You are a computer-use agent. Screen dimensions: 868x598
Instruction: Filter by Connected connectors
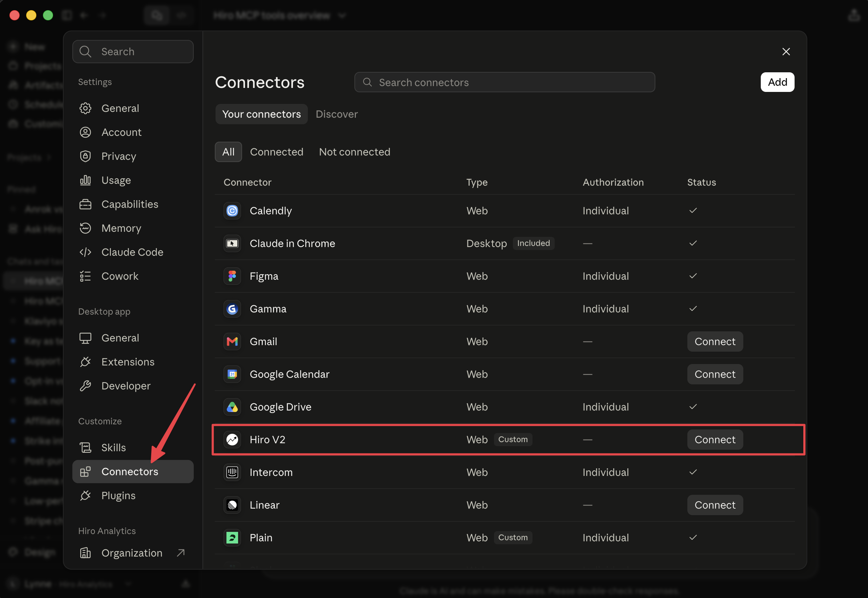tap(277, 152)
